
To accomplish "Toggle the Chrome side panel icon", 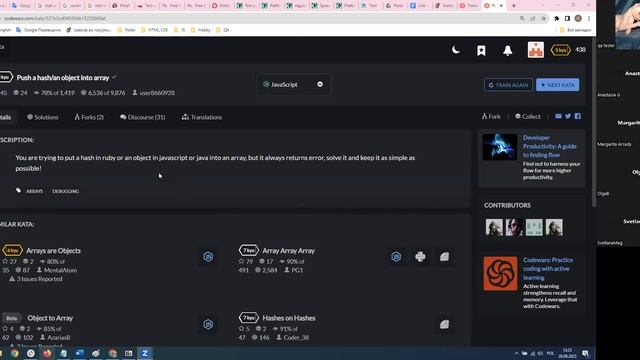I will (567, 18).
